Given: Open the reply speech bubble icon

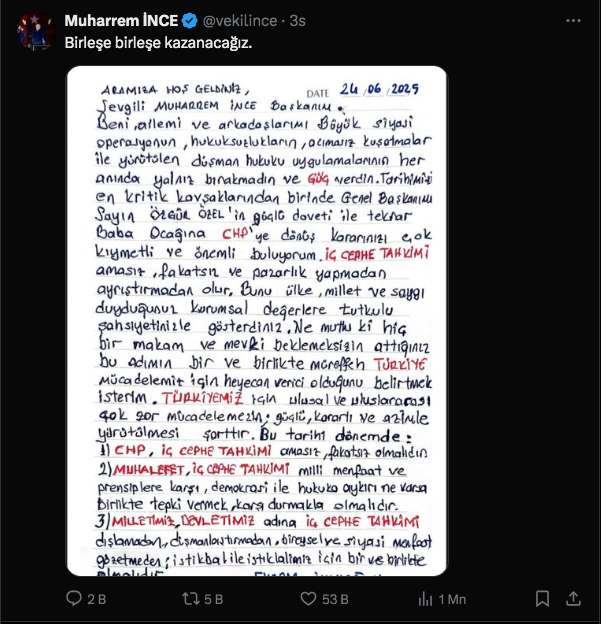Looking at the screenshot, I should click(74, 598).
